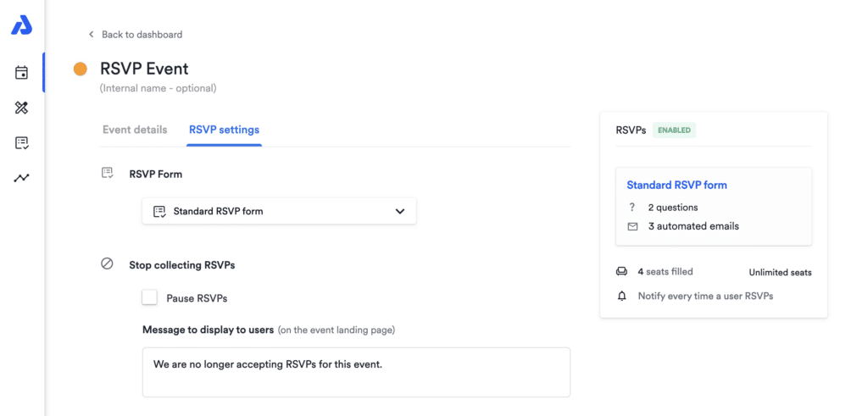This screenshot has width=868, height=416.
Task: Click the question mark icon beside 2 questions
Action: [632, 208]
